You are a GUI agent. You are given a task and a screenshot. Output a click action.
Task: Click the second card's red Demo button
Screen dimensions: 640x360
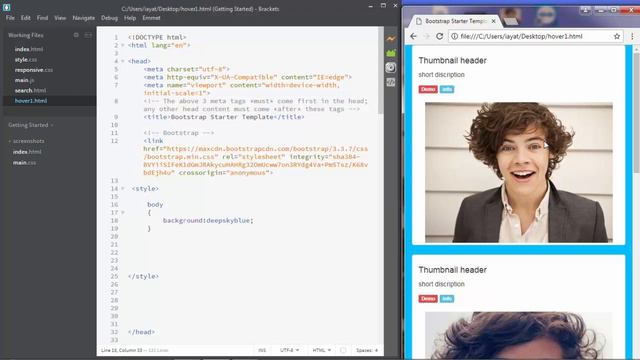pyautogui.click(x=428, y=299)
